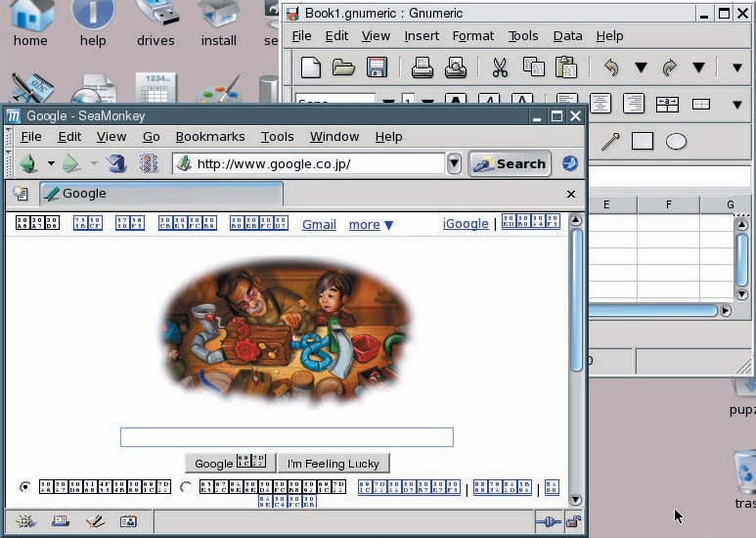The width and height of the screenshot is (756, 538).
Task: Click the SeaMonkey URL address field
Action: click(x=309, y=164)
